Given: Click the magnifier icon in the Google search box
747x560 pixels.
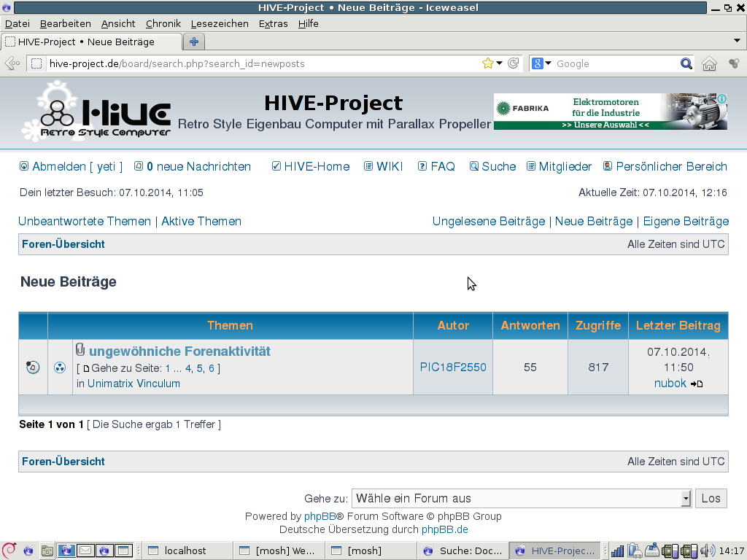Looking at the screenshot, I should [x=686, y=63].
